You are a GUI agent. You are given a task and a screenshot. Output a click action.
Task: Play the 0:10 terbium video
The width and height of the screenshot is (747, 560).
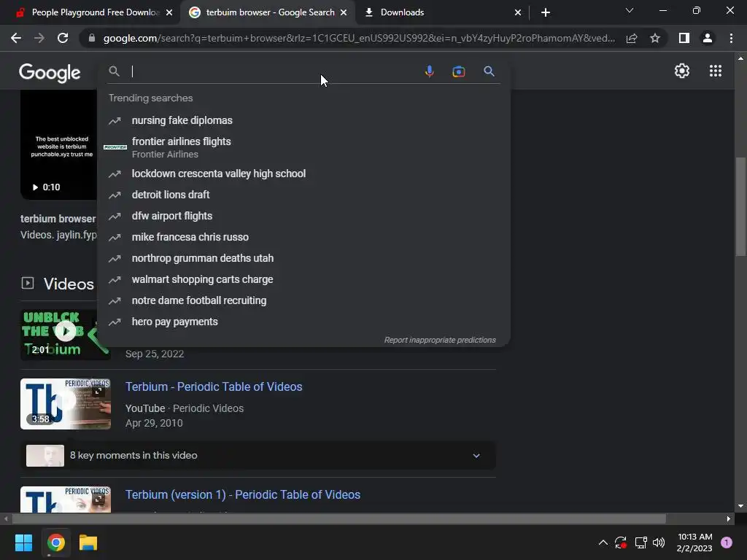coord(59,145)
